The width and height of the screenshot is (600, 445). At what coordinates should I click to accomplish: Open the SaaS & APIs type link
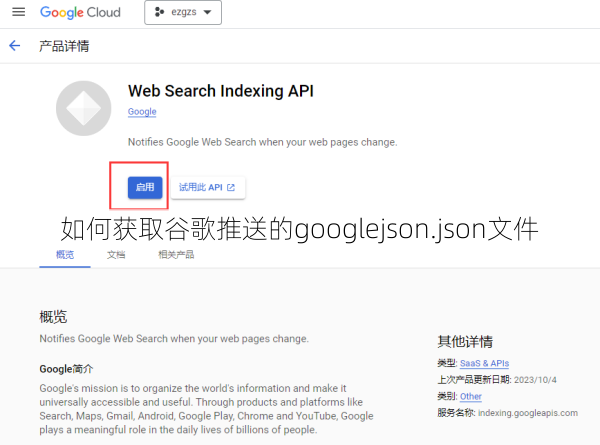pyautogui.click(x=484, y=363)
